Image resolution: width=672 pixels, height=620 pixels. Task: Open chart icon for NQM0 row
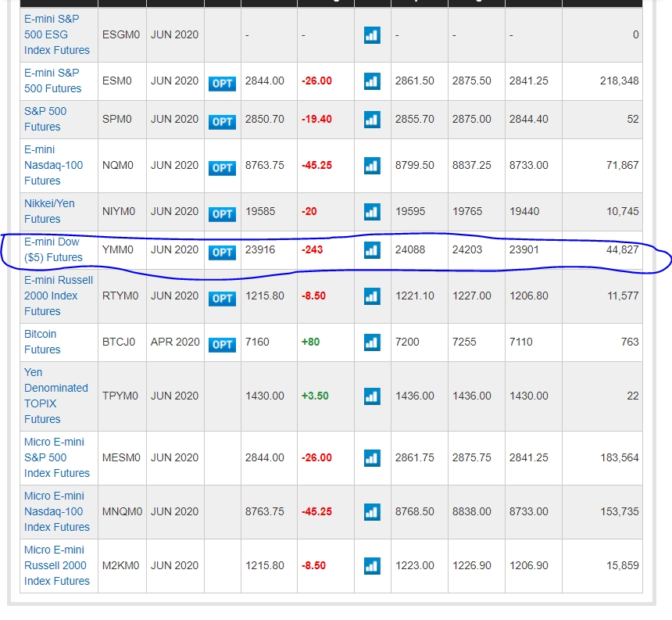[372, 166]
